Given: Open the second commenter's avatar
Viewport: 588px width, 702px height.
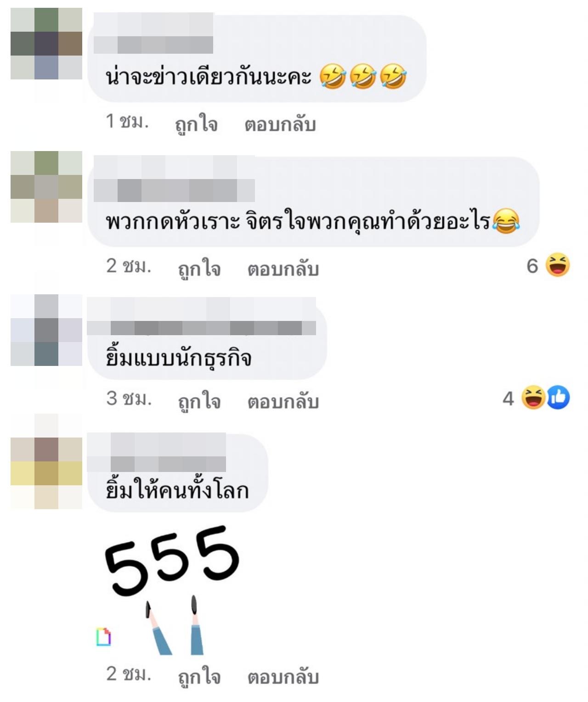Looking at the screenshot, I should (x=46, y=187).
